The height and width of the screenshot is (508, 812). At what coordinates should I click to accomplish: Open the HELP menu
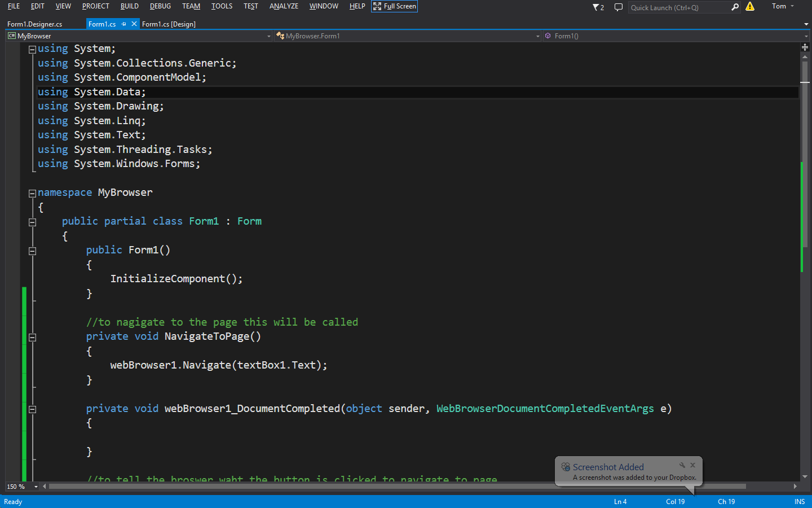[x=357, y=6]
